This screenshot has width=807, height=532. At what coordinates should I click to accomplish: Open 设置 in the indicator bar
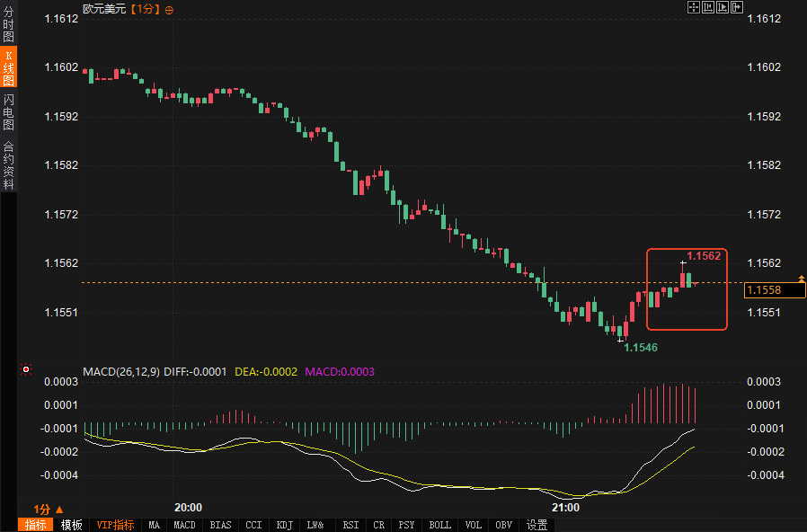tap(537, 525)
